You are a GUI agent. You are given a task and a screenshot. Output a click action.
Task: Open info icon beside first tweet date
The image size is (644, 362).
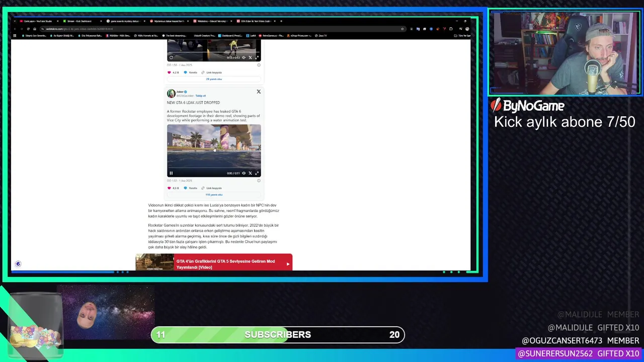(259, 65)
